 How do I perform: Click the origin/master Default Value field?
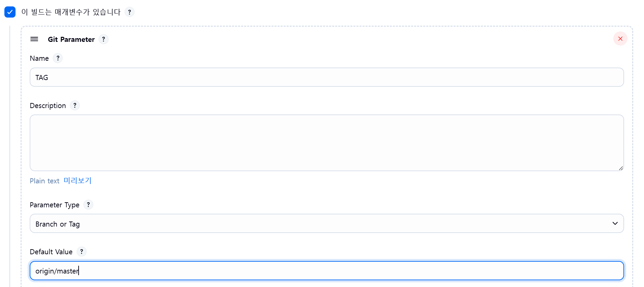click(x=327, y=271)
